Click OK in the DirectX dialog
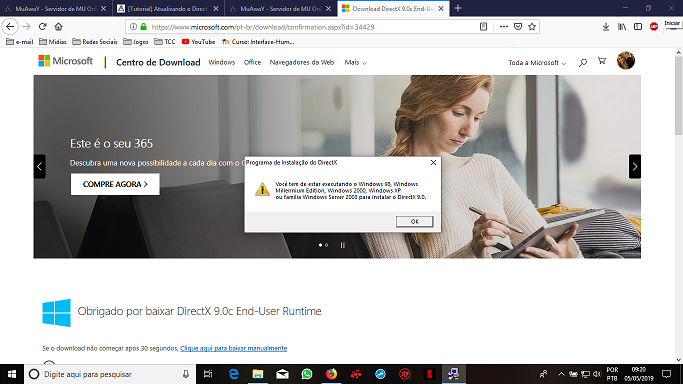Screen dimensions: 683x384 [x=414, y=222]
